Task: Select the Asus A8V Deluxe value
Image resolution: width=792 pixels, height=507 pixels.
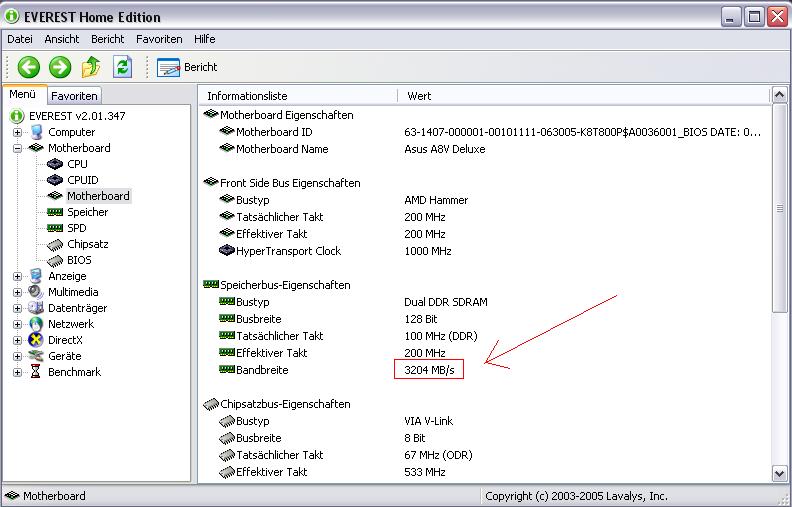Action: click(444, 149)
